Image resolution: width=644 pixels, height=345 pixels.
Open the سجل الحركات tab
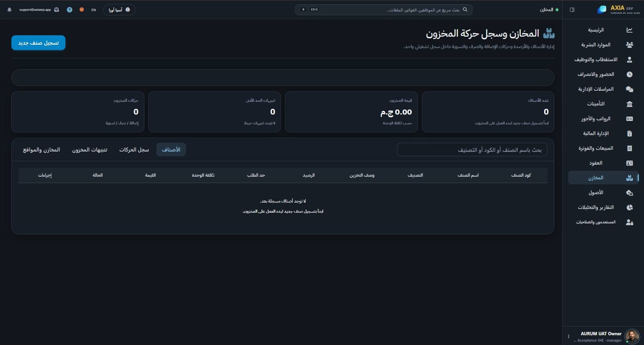pos(134,150)
